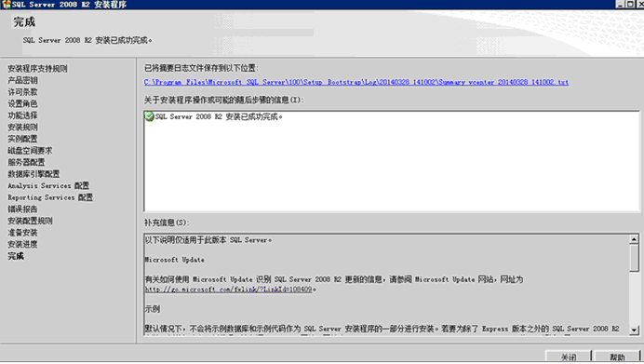The image size is (644, 364).
Task: Click the 已将摘要日志文件保存到以下位置 label
Action: point(201,68)
